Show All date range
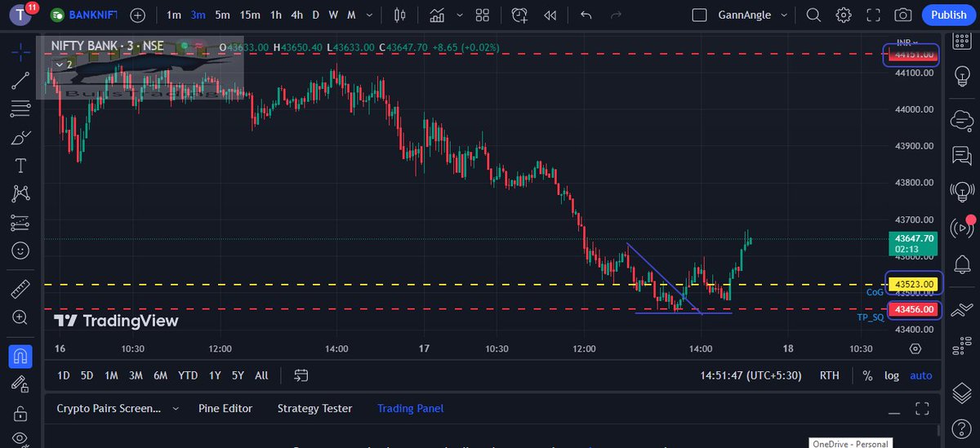The height and width of the screenshot is (448, 980). (261, 375)
